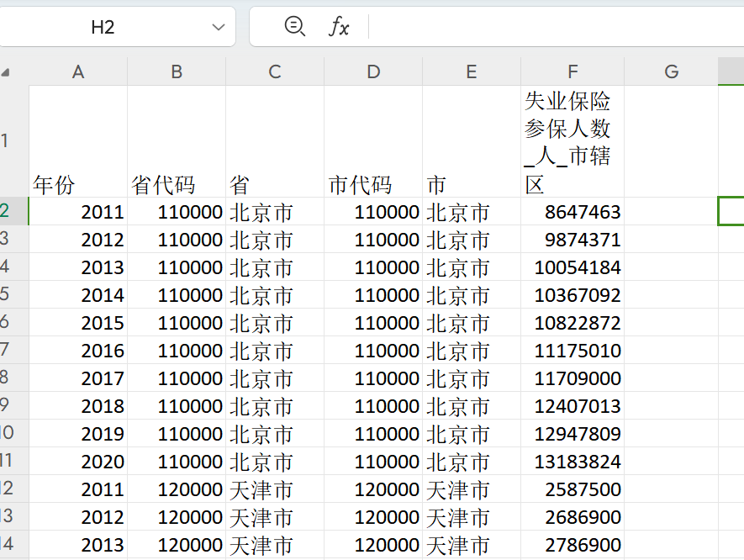Screen dimensions: 744x560
Task: Click the magnifier zoom icon in formula bar
Action: point(295,26)
